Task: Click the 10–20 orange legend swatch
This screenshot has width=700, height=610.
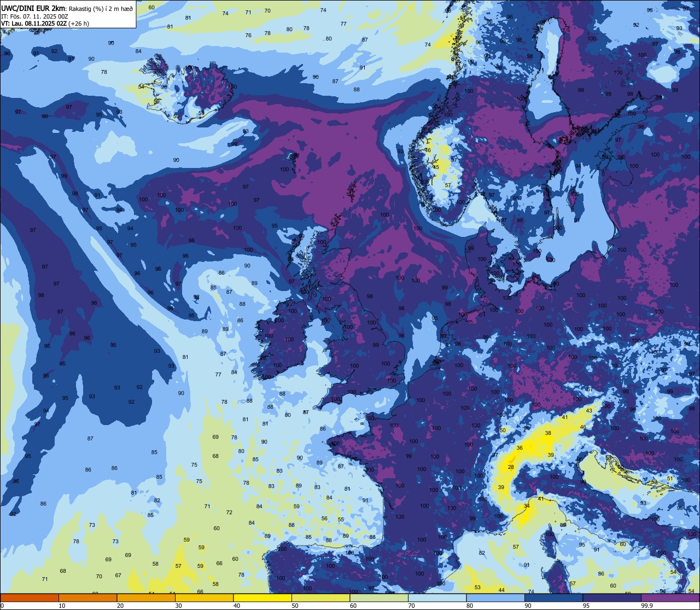Action: [87, 598]
